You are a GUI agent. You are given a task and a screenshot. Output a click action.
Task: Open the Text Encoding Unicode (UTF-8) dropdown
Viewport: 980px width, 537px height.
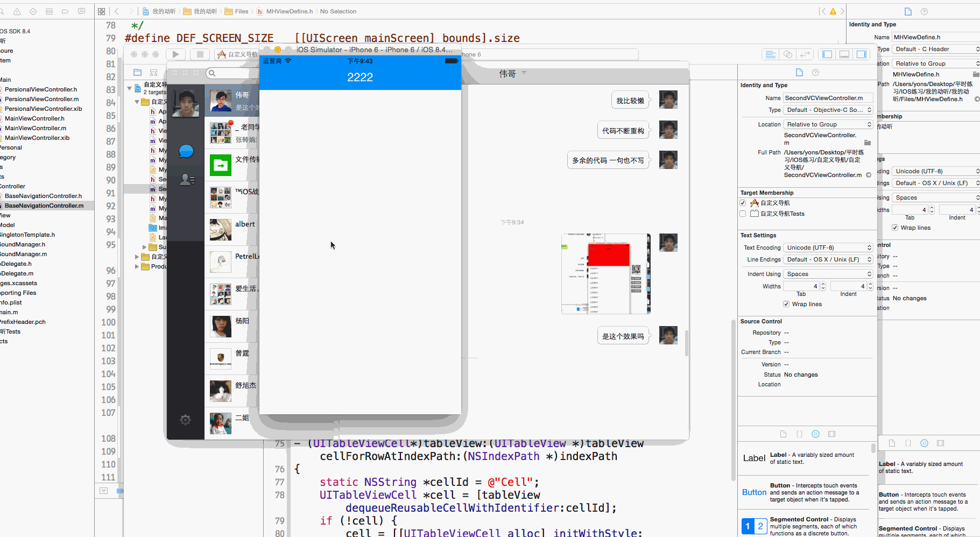[x=828, y=248]
